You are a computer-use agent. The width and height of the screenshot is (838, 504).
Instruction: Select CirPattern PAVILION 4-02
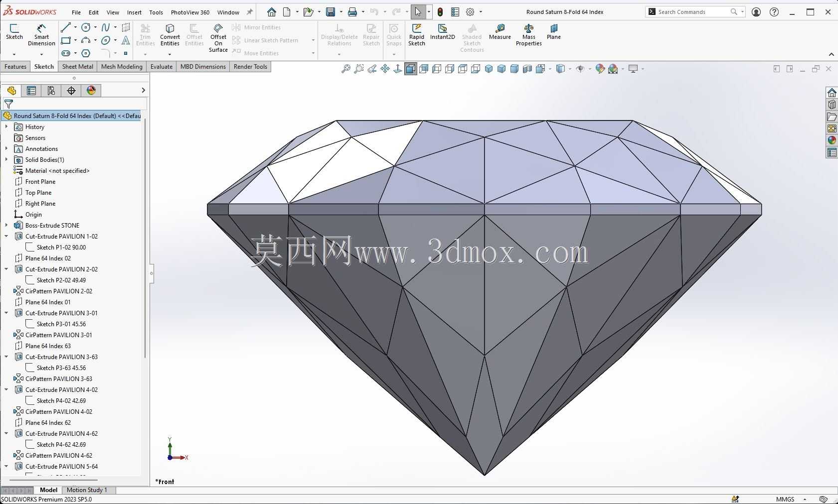pyautogui.click(x=59, y=412)
